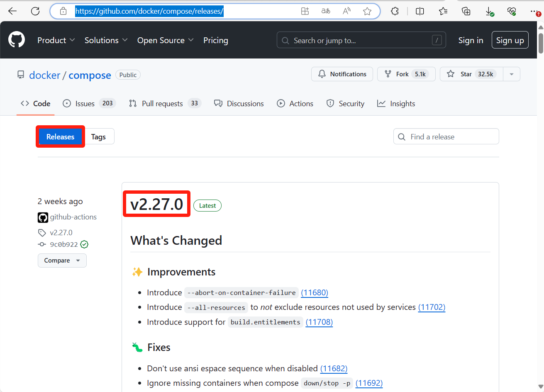Activate the read aloud icon

[346, 11]
